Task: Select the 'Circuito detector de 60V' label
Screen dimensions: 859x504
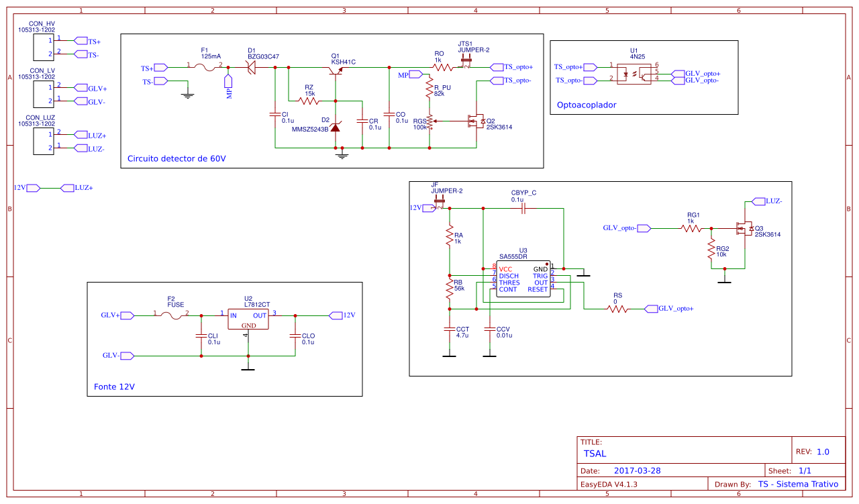Action: point(176,159)
